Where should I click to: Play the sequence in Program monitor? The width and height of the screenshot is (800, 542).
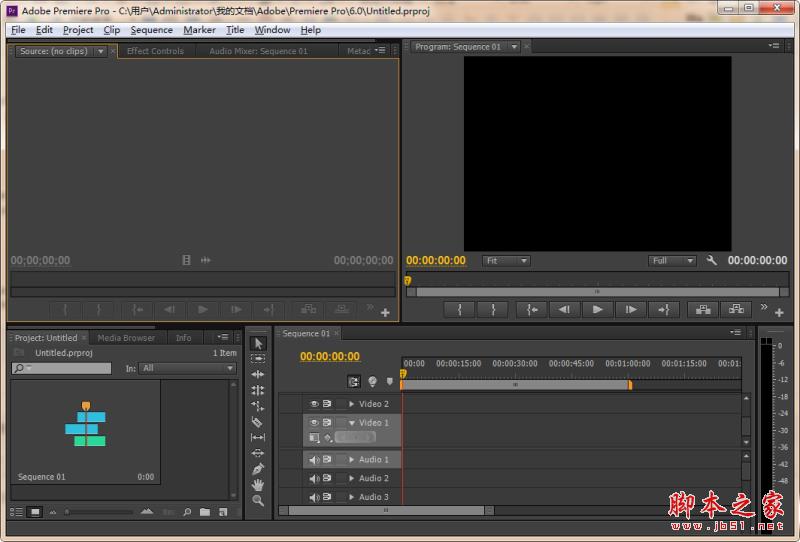(x=597, y=309)
